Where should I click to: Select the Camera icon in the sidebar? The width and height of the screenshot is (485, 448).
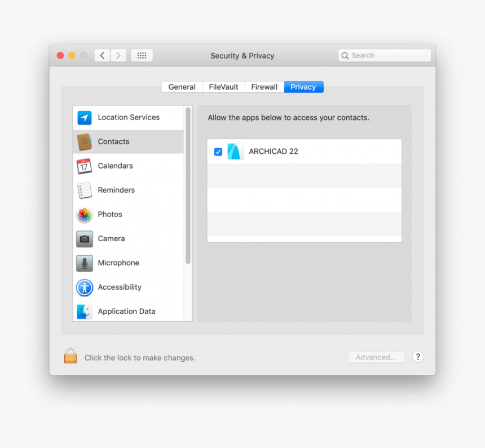(84, 238)
